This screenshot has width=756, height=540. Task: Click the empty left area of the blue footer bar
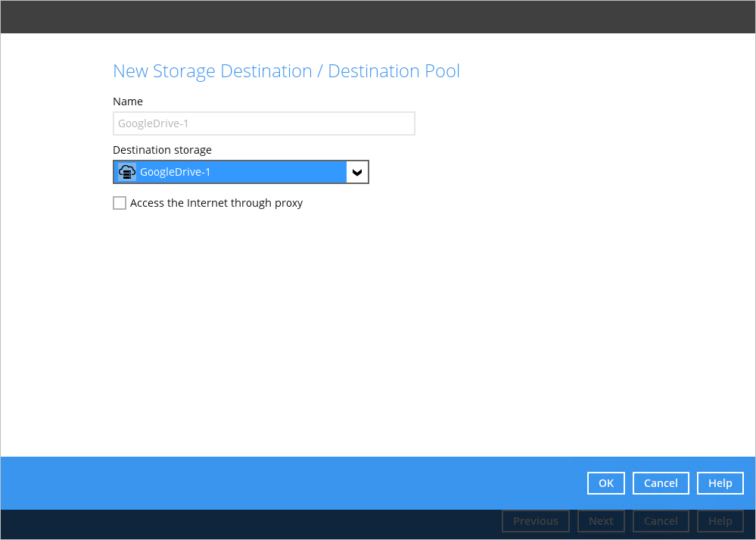[x=227, y=483]
